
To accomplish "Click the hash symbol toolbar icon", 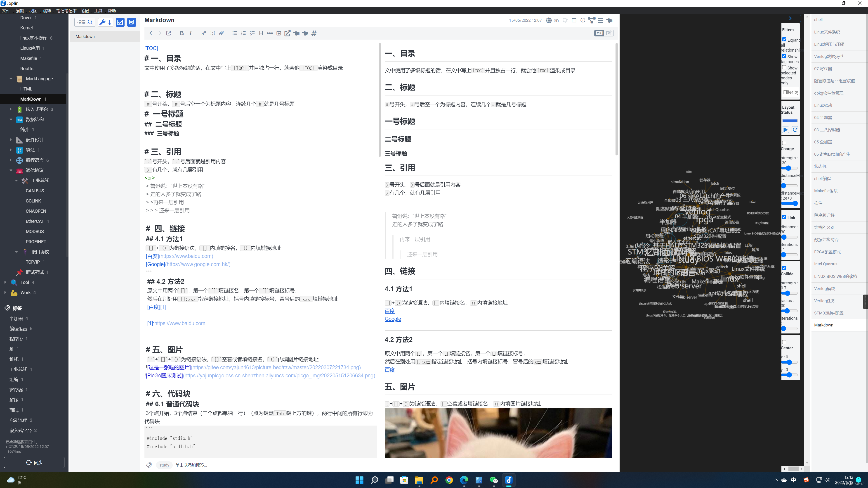I will [314, 33].
